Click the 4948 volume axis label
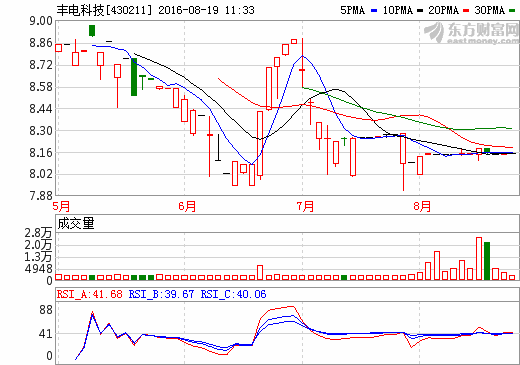 point(39,269)
